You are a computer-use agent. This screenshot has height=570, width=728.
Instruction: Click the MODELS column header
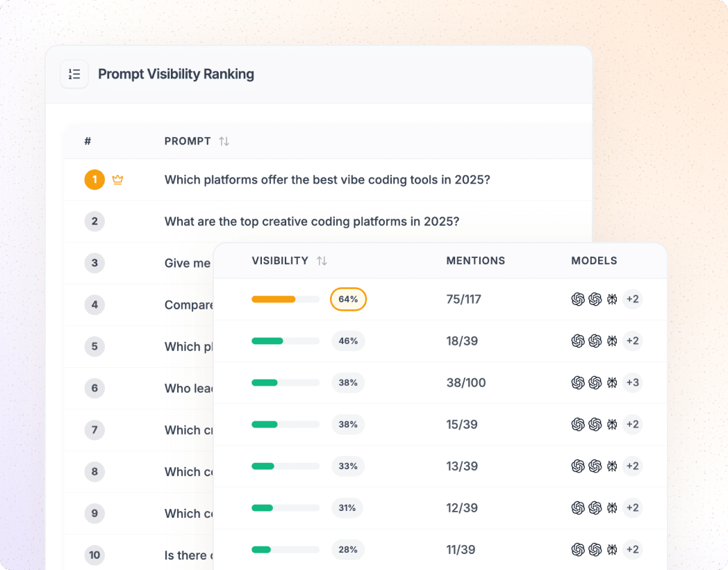click(594, 261)
